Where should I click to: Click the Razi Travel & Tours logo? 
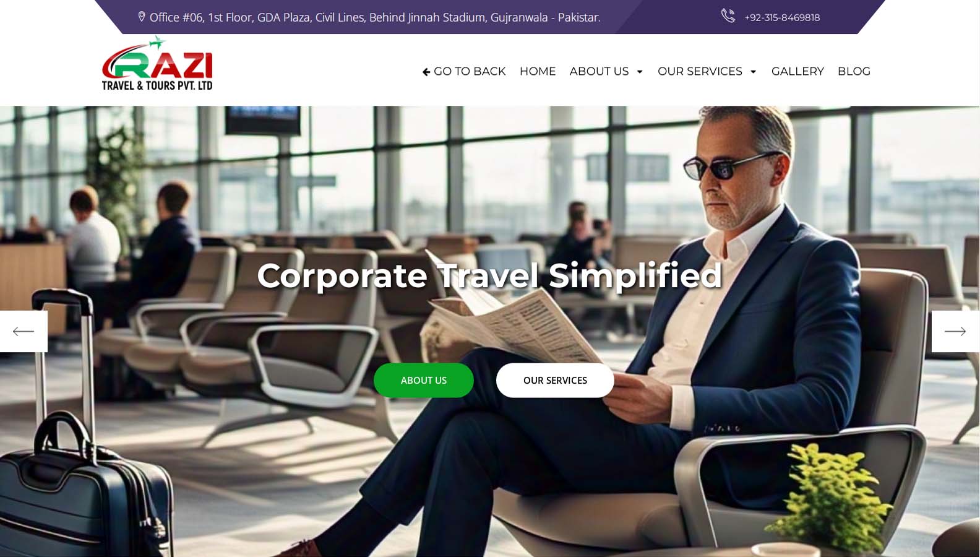click(157, 63)
